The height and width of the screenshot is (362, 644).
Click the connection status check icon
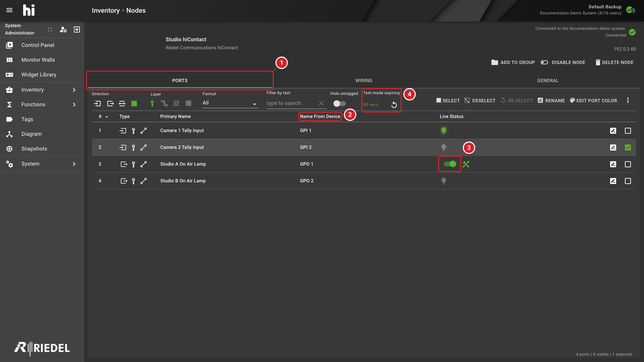pos(632,32)
